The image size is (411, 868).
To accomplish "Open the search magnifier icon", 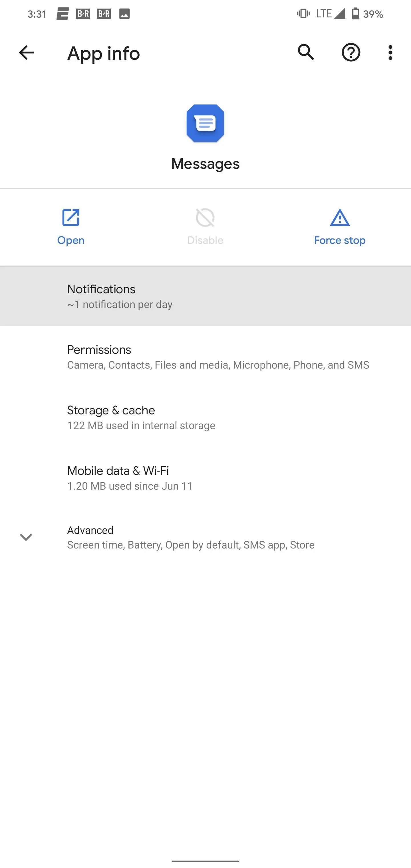I will tap(306, 53).
